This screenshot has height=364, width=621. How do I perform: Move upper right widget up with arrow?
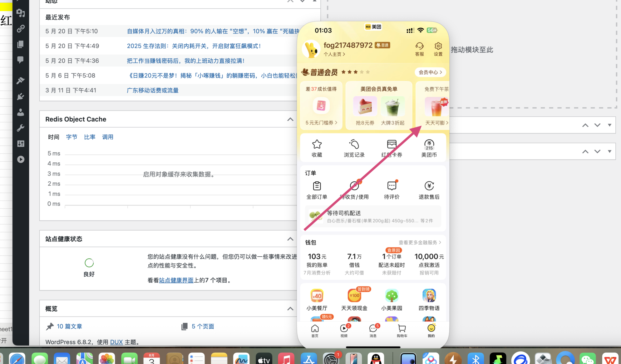click(x=585, y=125)
